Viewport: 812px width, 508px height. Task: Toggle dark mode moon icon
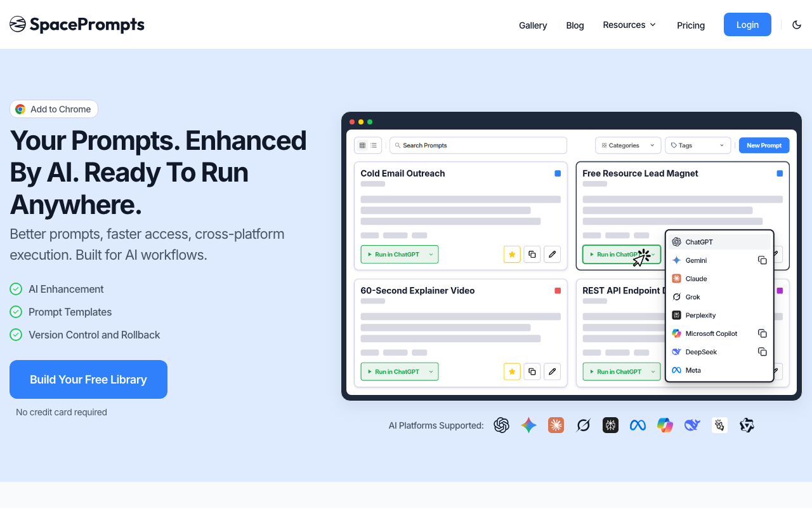pyautogui.click(x=797, y=25)
